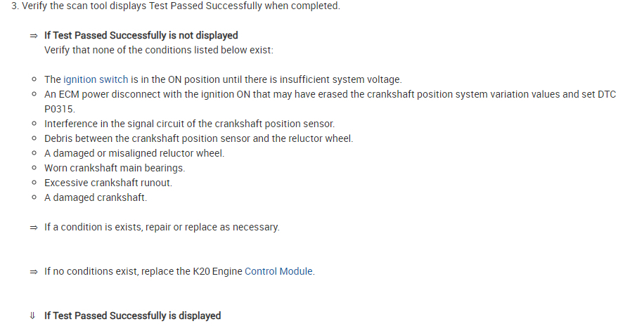
Task: Click bullet beside "Interference in the signal circuit"
Action: point(34,124)
